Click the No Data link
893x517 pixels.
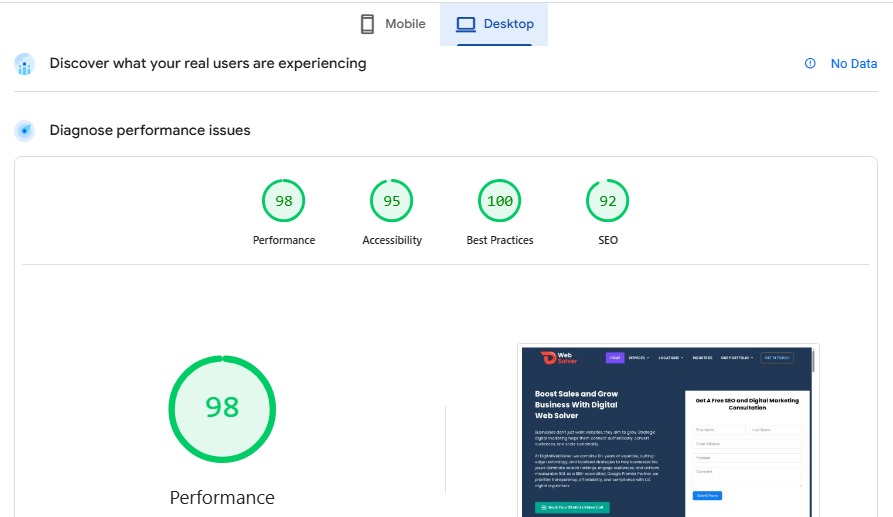[853, 64]
